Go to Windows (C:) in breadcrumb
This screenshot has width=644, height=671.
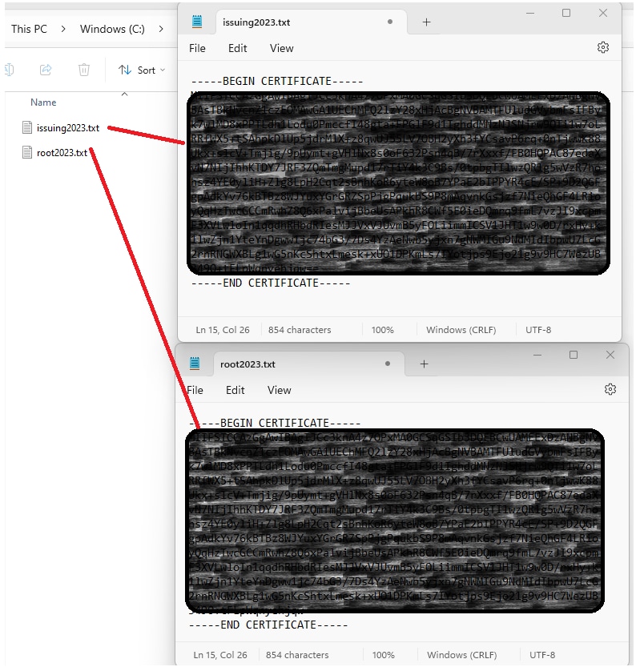(112, 29)
